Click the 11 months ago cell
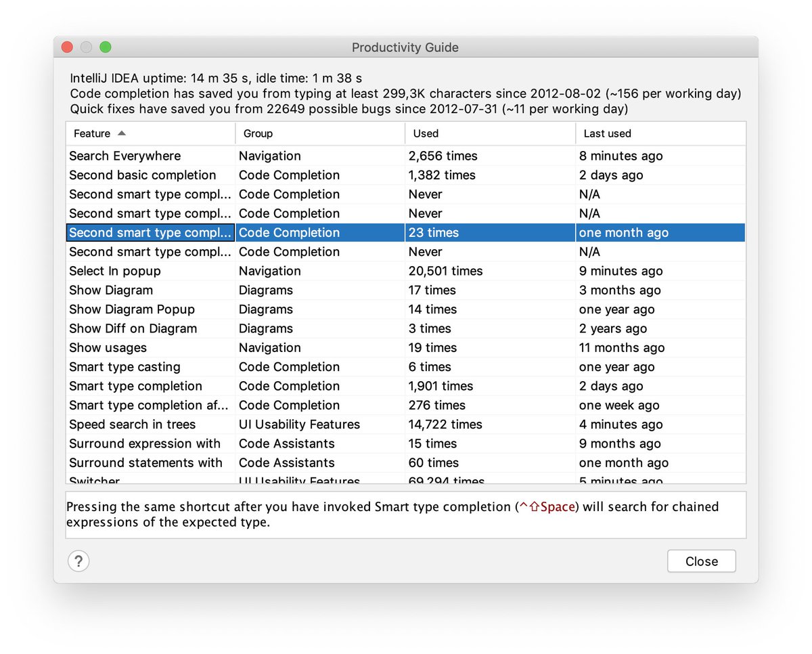 (x=660, y=347)
